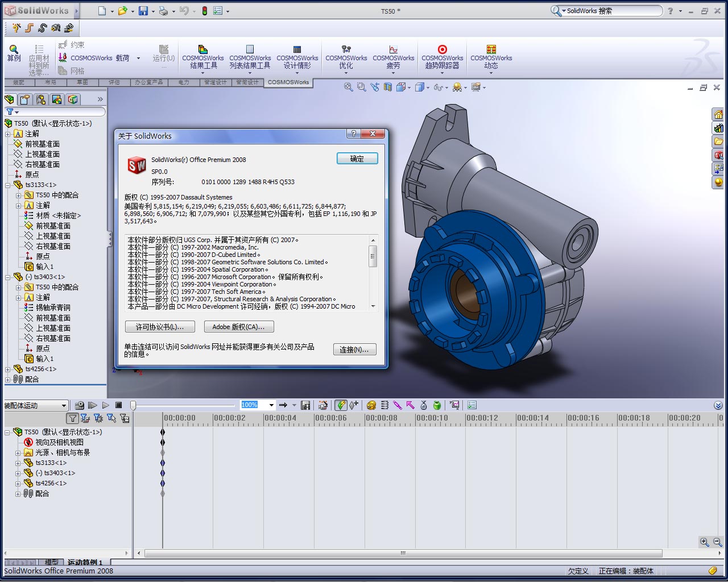Open the ConfigurationManager tab icon

(x=41, y=99)
